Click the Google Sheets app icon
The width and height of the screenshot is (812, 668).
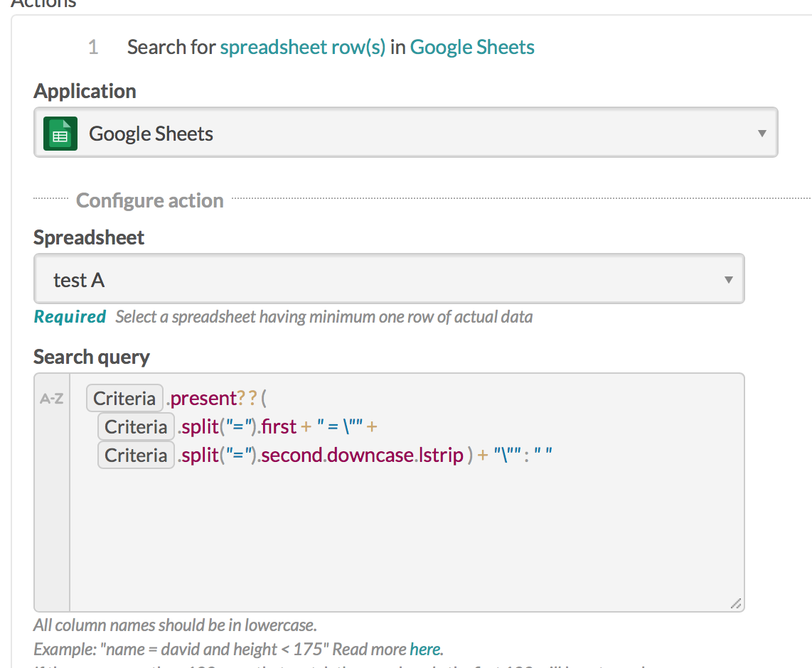click(x=60, y=134)
